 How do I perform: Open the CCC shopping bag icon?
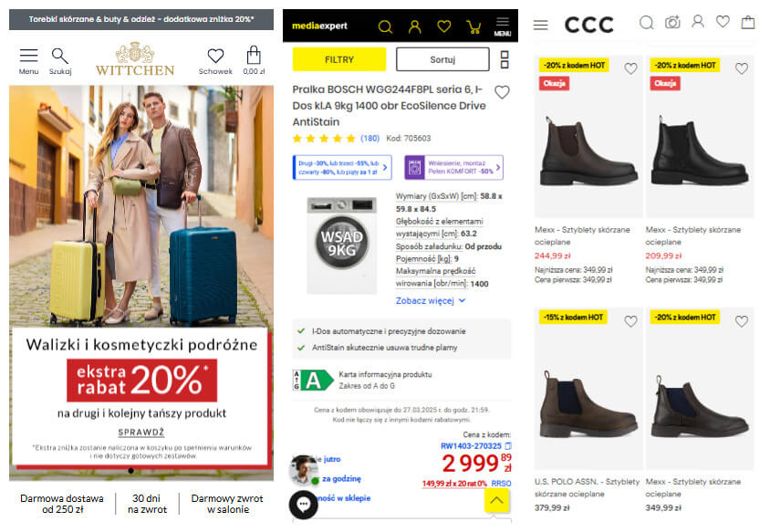click(x=748, y=22)
